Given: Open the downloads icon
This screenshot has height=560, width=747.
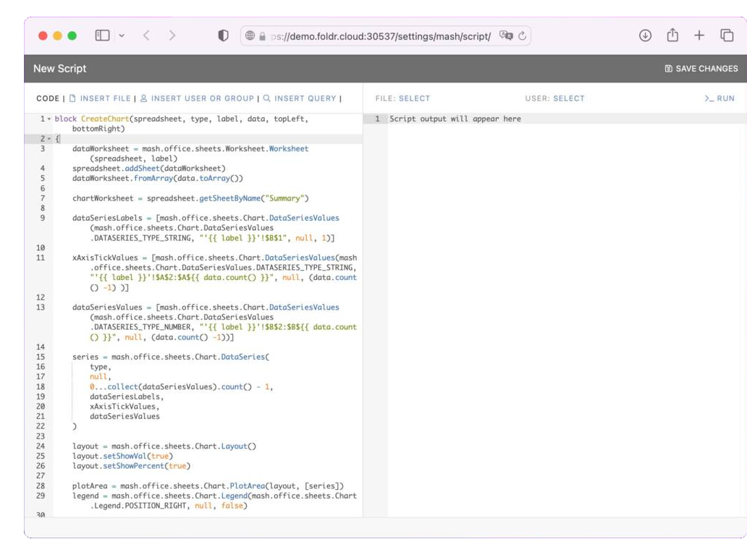Looking at the screenshot, I should (645, 35).
